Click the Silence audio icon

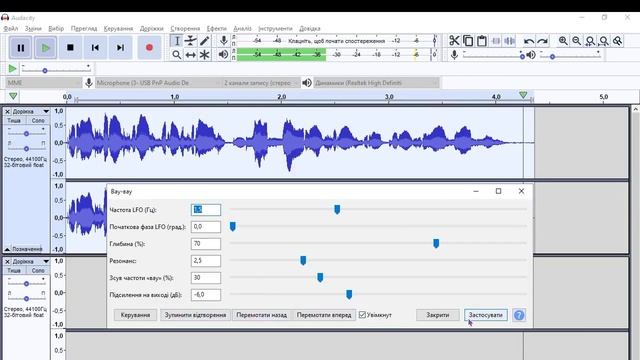coord(510,41)
